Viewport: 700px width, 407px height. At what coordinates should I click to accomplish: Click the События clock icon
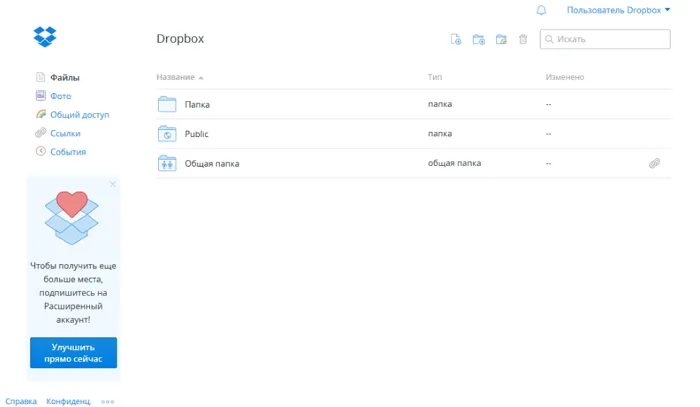coord(41,151)
